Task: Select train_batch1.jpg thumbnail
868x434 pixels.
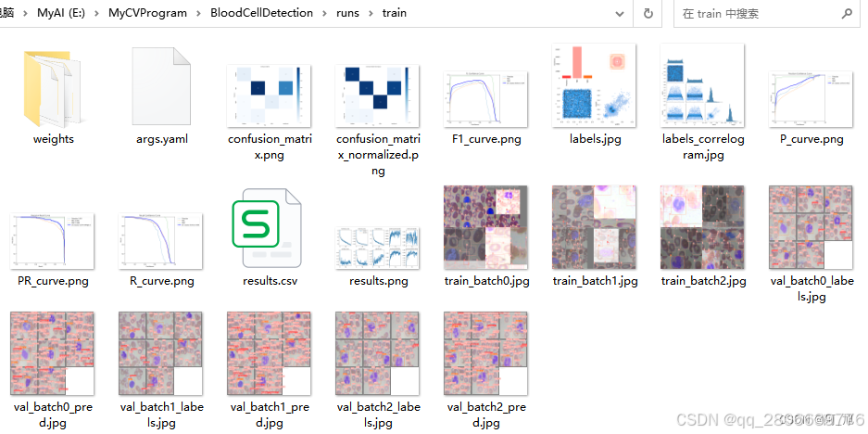Action: [x=594, y=227]
